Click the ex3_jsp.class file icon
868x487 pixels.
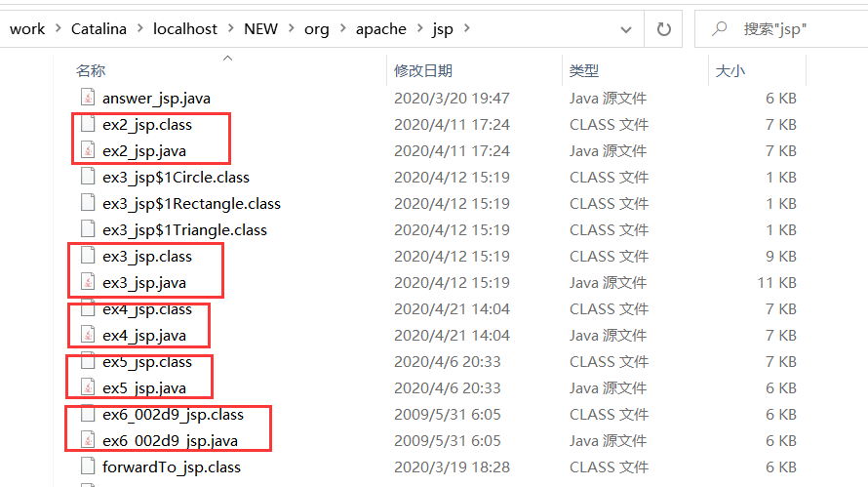tap(88, 256)
